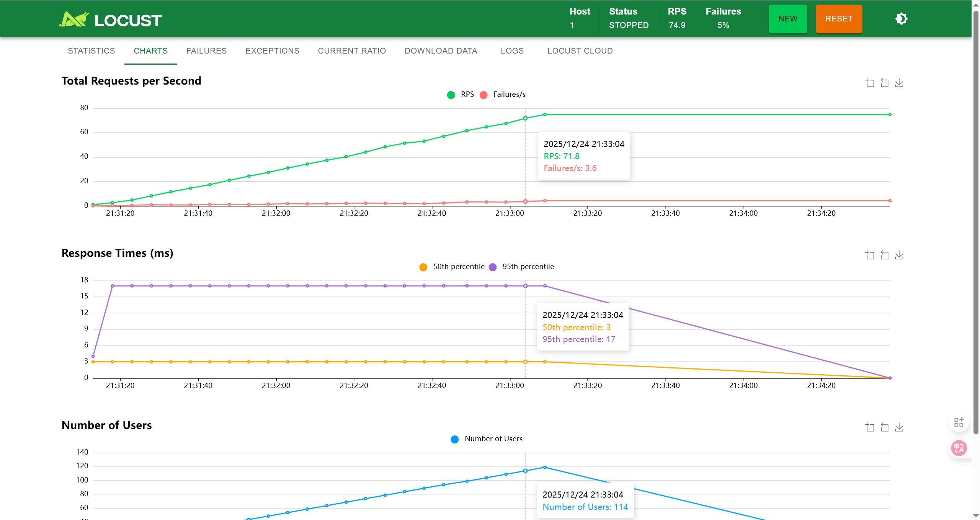The width and height of the screenshot is (980, 520).
Task: Click browser translate floating icon
Action: pyautogui.click(x=959, y=448)
